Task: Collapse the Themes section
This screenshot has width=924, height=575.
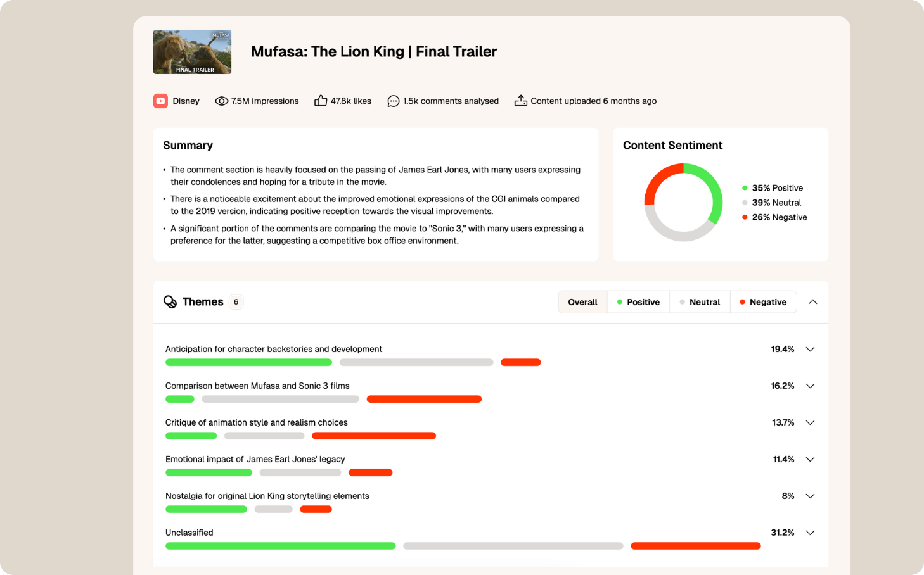Action: [x=813, y=302]
